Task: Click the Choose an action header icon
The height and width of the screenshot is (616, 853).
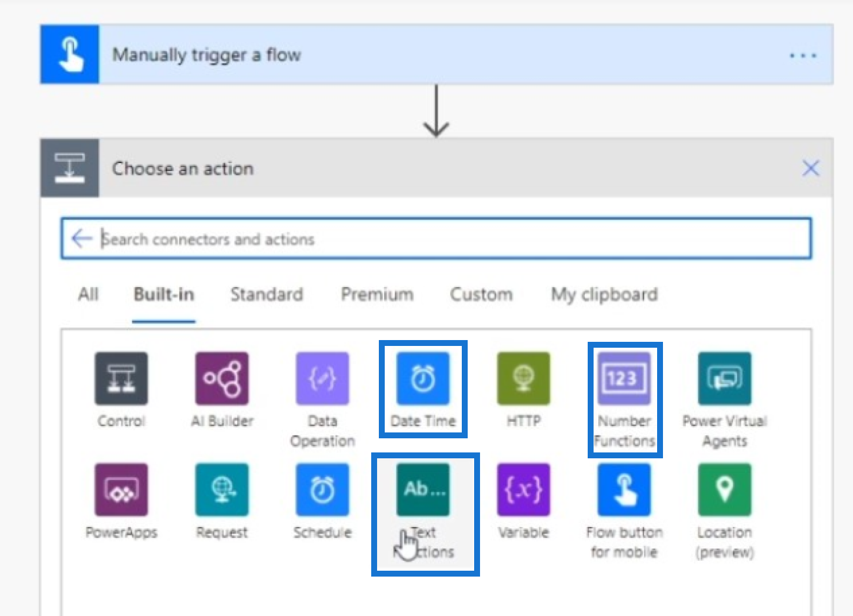Action: click(70, 168)
